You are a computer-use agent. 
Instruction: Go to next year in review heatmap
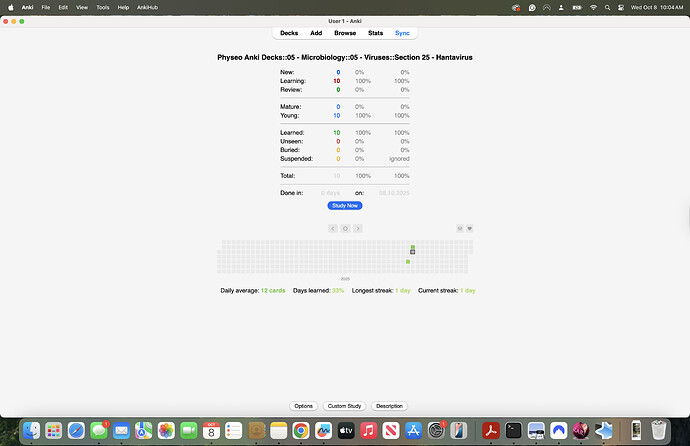pos(358,228)
